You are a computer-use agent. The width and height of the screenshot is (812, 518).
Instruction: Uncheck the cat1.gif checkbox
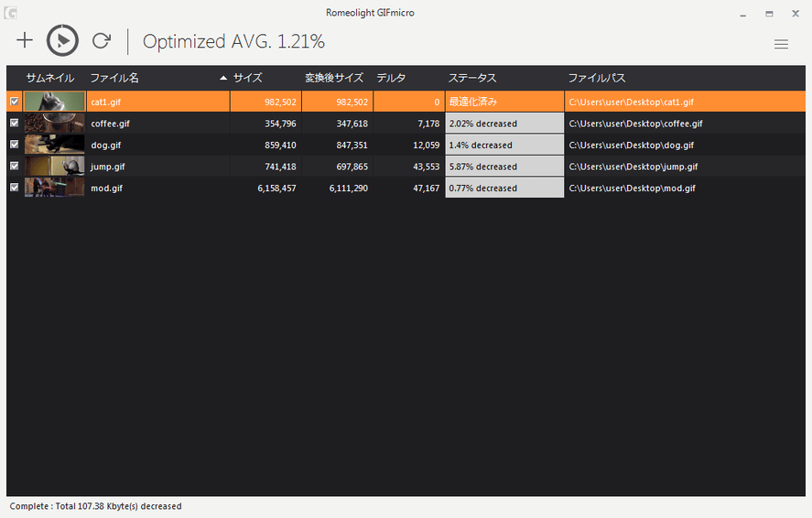(x=15, y=102)
